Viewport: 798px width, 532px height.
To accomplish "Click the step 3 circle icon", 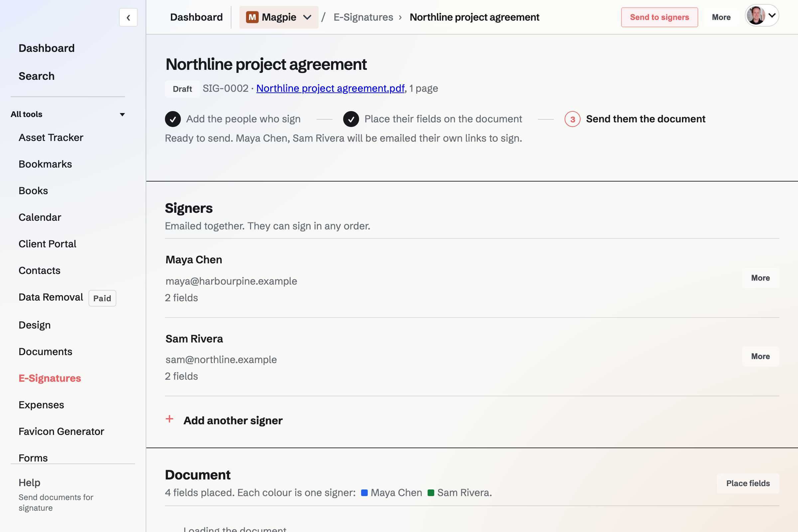I will [x=572, y=119].
